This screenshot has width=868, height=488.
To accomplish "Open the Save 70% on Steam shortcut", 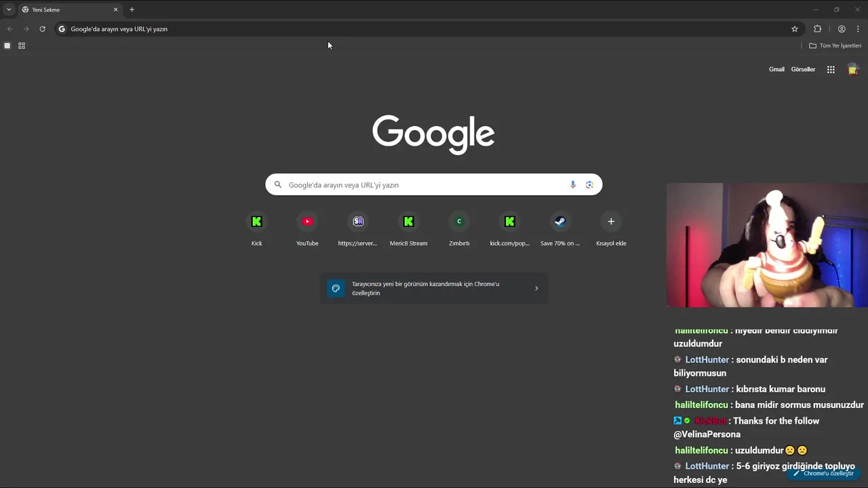I will pos(560,229).
